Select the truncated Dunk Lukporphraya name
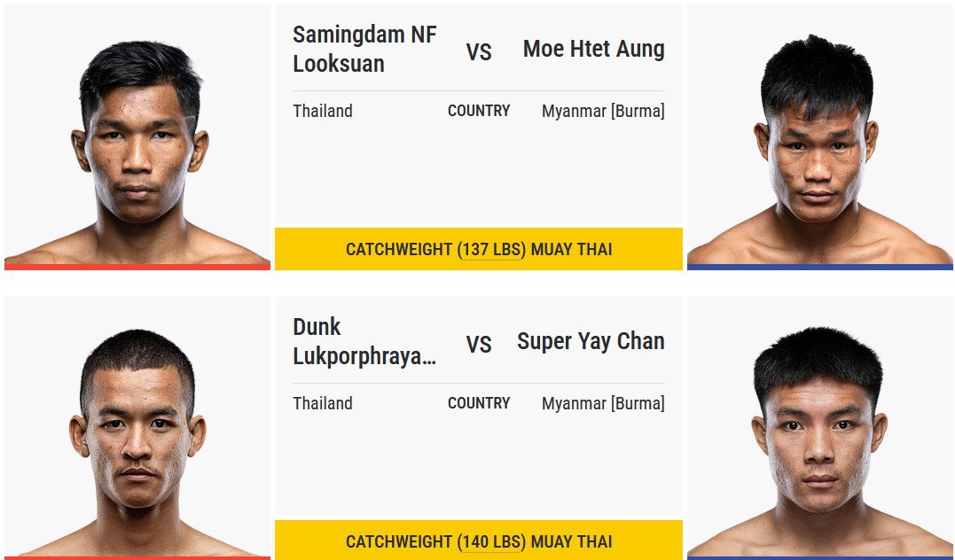The width and height of the screenshot is (955, 560). pyautogui.click(x=364, y=341)
